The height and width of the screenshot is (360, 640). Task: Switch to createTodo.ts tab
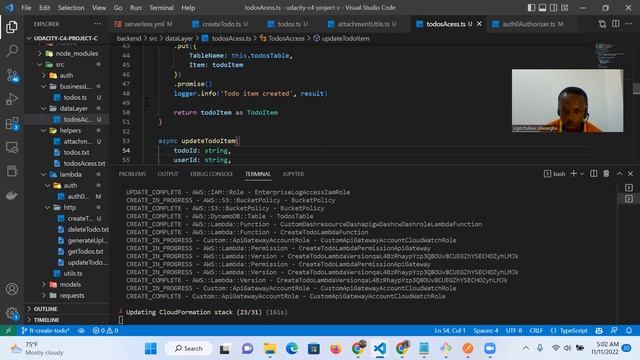tap(221, 24)
